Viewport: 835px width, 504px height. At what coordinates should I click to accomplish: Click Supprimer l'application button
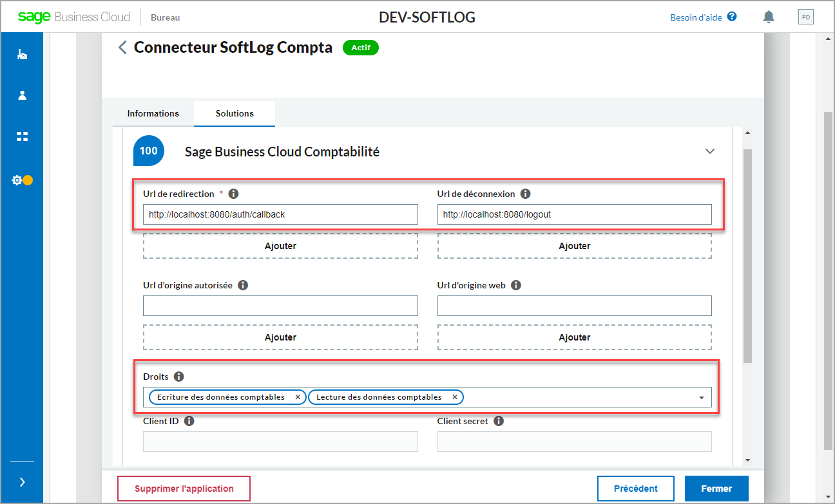(x=184, y=489)
